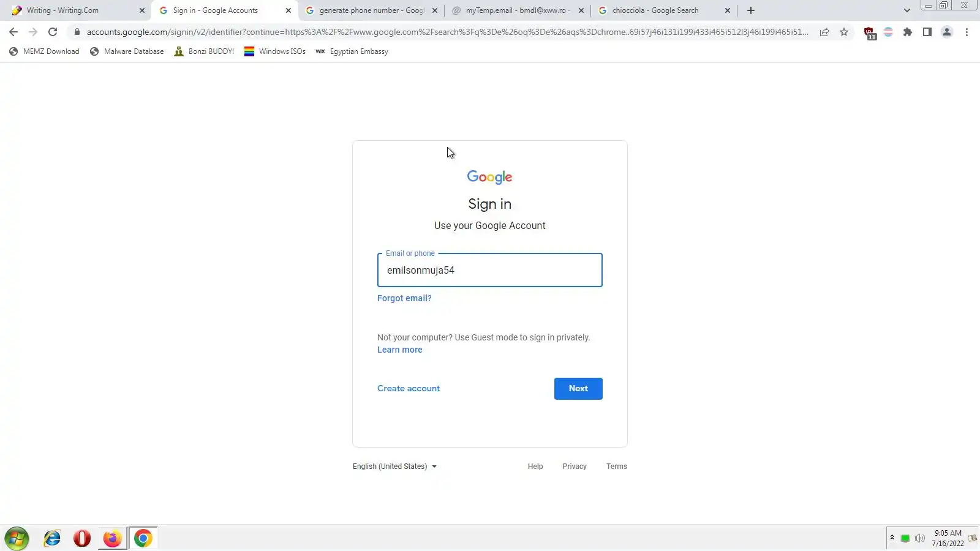The width and height of the screenshot is (980, 551).
Task: Launch Internet Explorer from taskbar
Action: [x=52, y=538]
